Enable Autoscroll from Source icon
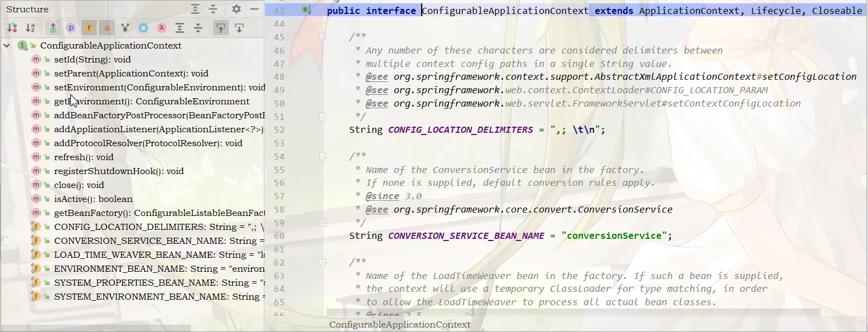868x332 pixels. [x=239, y=28]
